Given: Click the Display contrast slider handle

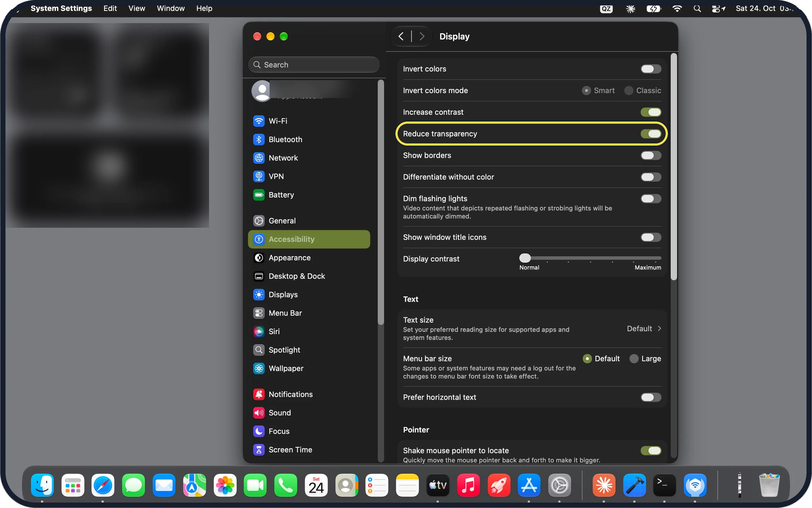Looking at the screenshot, I should point(525,258).
